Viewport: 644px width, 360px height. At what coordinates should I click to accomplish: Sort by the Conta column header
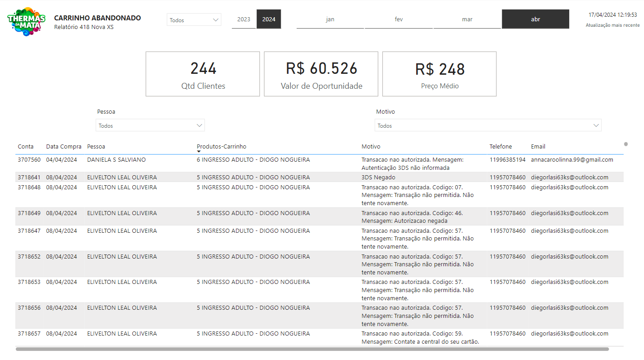(x=26, y=146)
